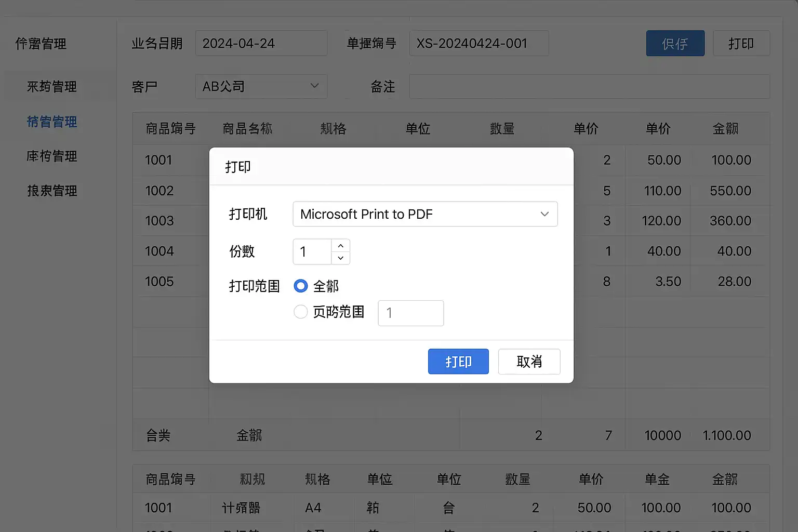Click the blue 打印 button in dialog
This screenshot has height=532, width=798.
tap(458, 362)
